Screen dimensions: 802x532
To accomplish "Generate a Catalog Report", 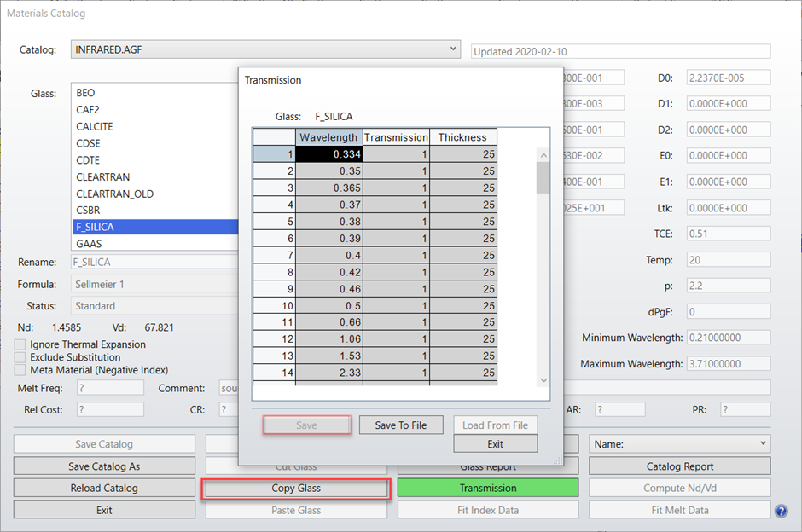I will (x=679, y=465).
